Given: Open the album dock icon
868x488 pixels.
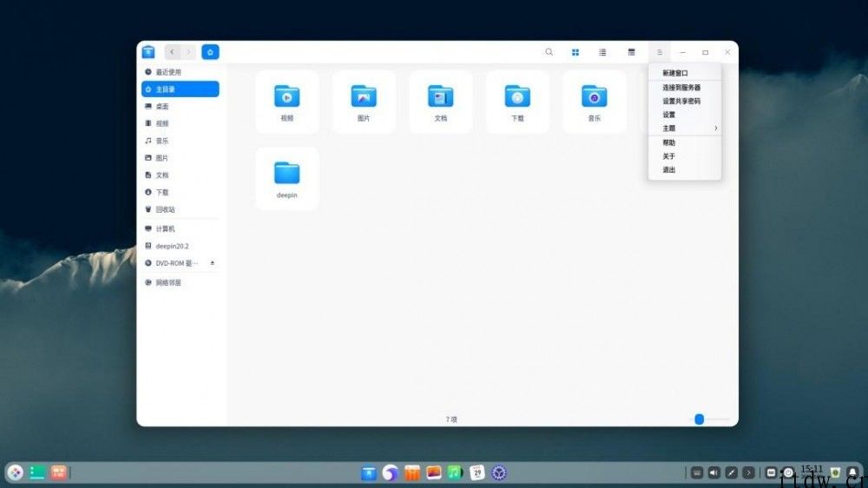Looking at the screenshot, I should tap(433, 473).
